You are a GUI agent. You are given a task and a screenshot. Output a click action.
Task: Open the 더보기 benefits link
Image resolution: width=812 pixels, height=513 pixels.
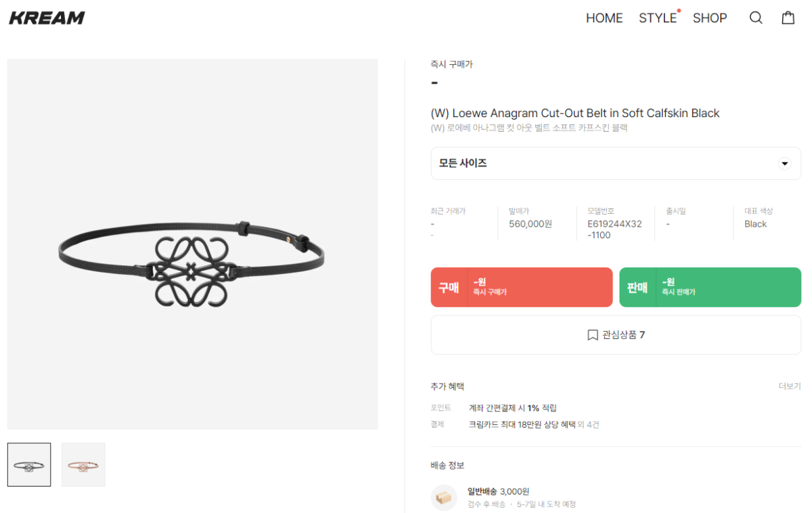(x=789, y=386)
